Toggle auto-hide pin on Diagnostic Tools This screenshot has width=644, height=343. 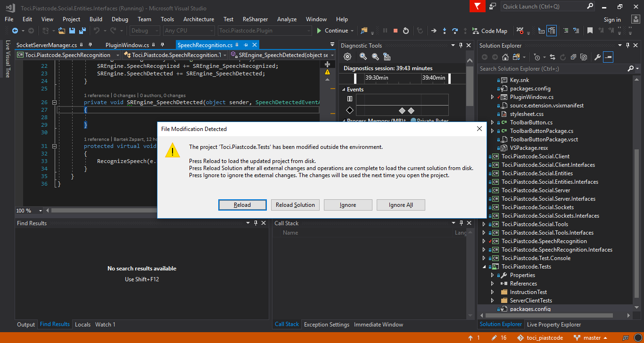(461, 45)
